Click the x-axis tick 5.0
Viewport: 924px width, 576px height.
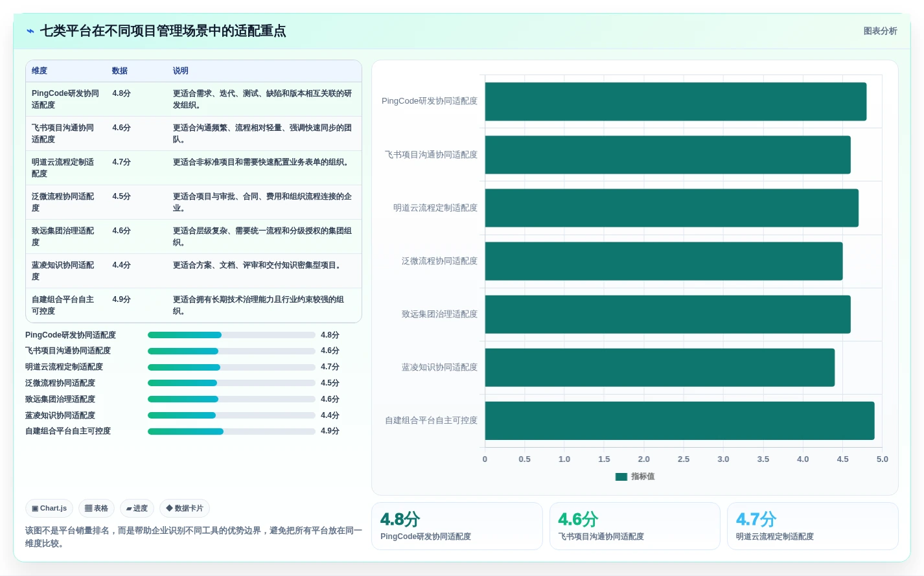click(882, 459)
